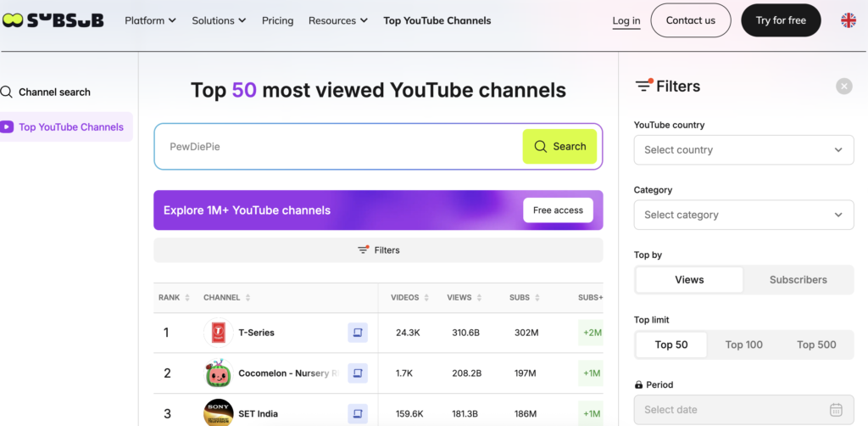Click the 310.6B views cell
Viewport: 868px width, 426px height.
coord(465,333)
